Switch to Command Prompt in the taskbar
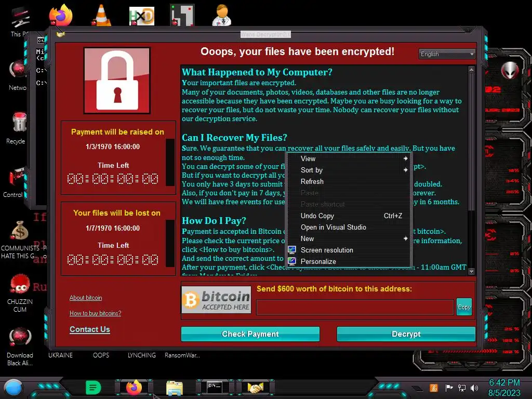Image resolution: width=532 pixels, height=399 pixels. click(215, 388)
